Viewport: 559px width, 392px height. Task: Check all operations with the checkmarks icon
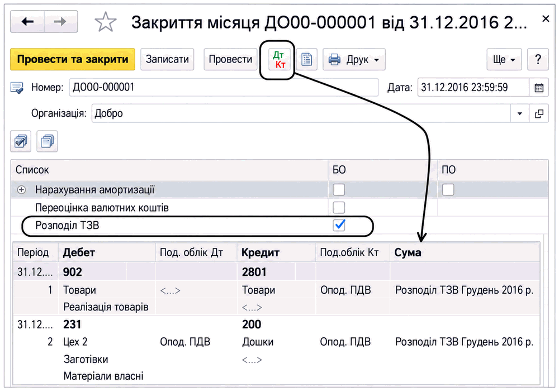click(x=21, y=141)
